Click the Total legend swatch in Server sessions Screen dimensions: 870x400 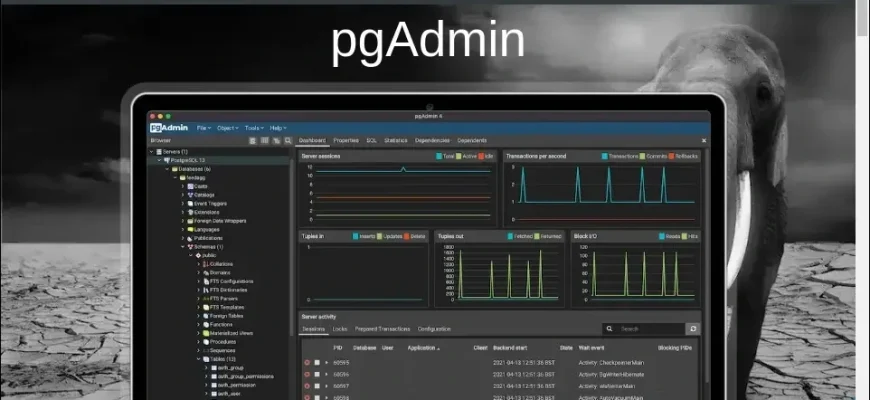[439, 156]
